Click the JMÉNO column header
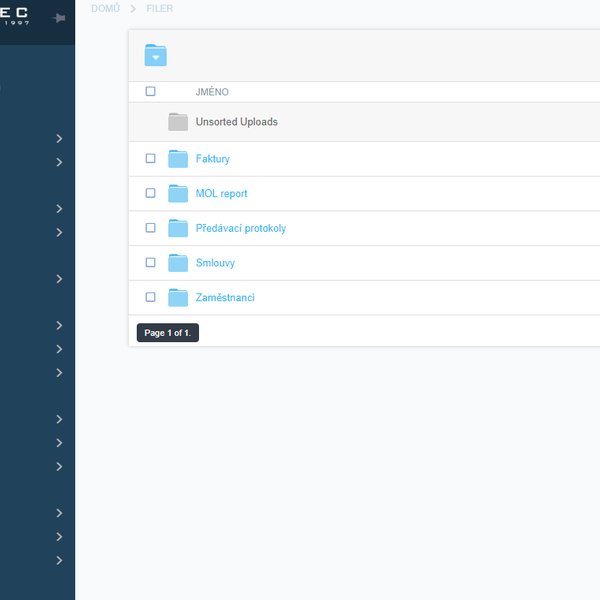600x600 pixels. click(x=212, y=92)
